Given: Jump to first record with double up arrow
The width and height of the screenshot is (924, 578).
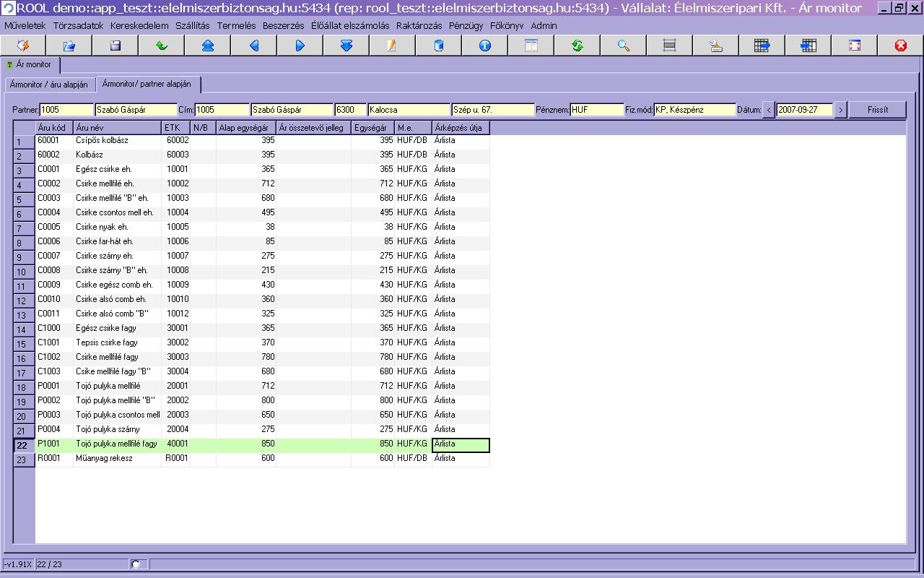Looking at the screenshot, I should (208, 46).
